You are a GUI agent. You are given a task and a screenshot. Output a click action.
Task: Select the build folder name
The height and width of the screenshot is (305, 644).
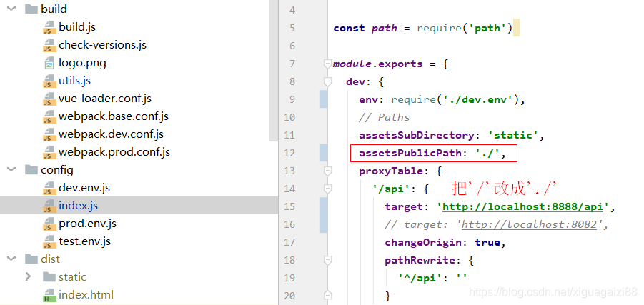pos(54,9)
